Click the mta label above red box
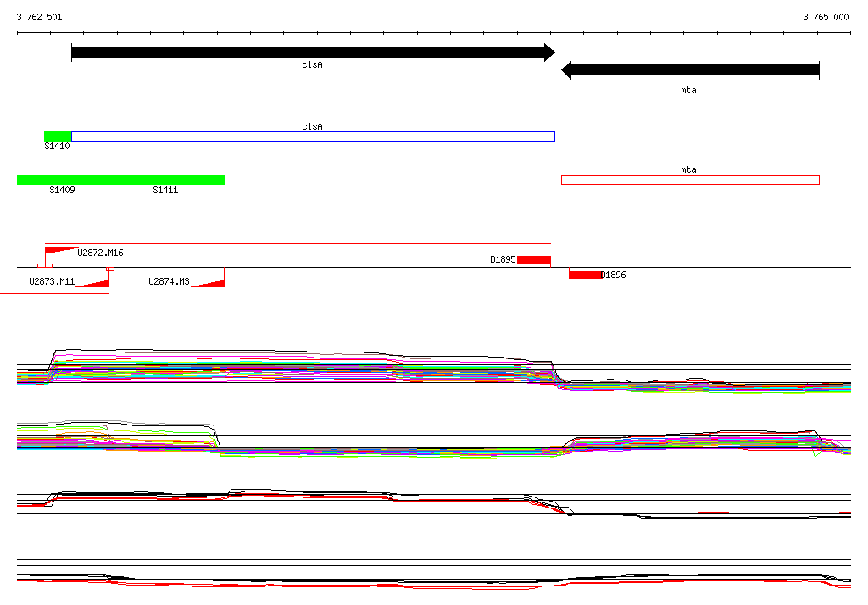The width and height of the screenshot is (868, 605). 688,170
